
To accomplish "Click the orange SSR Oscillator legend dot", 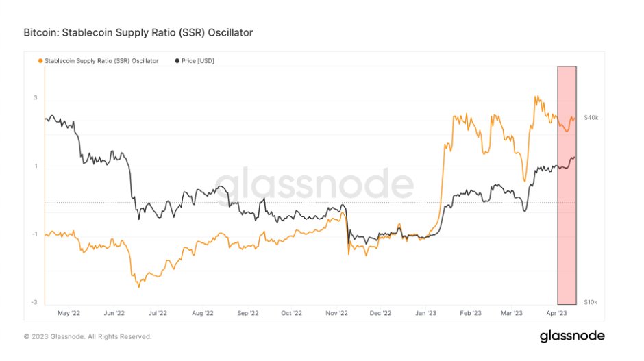I will [x=40, y=61].
